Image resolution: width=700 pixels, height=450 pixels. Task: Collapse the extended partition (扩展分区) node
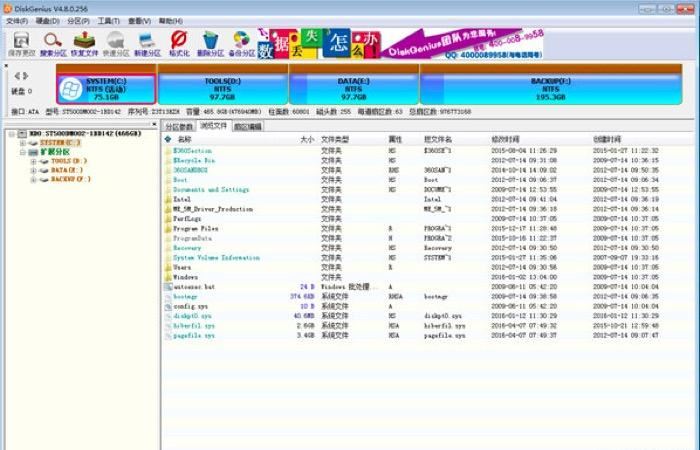pos(22,152)
